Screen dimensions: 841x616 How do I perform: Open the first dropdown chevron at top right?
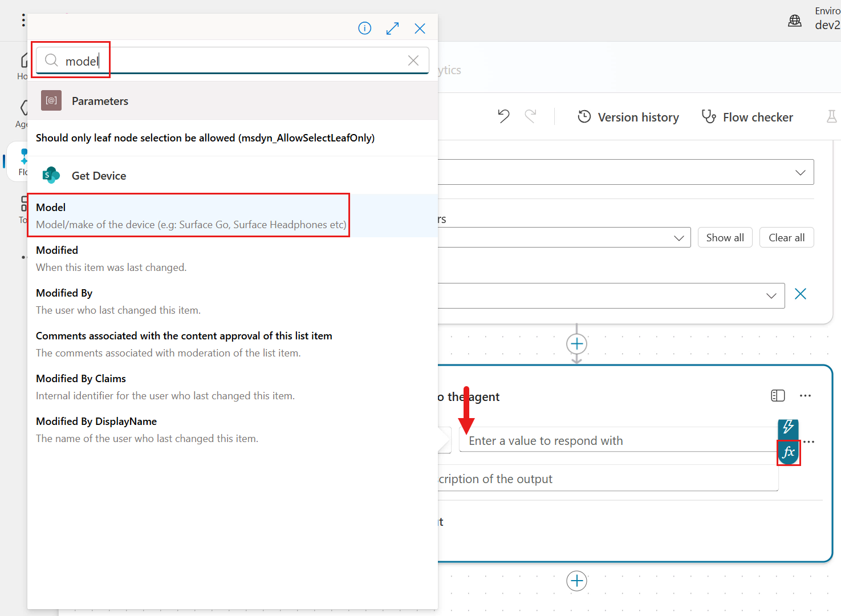click(x=800, y=172)
